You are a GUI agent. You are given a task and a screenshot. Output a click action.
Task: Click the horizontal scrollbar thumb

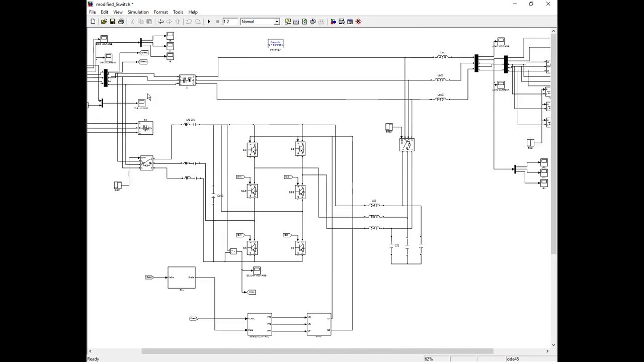[317, 351]
